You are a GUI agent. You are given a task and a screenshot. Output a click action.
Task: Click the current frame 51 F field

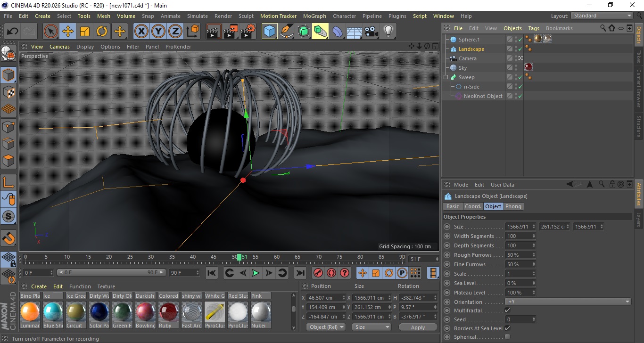coord(422,259)
